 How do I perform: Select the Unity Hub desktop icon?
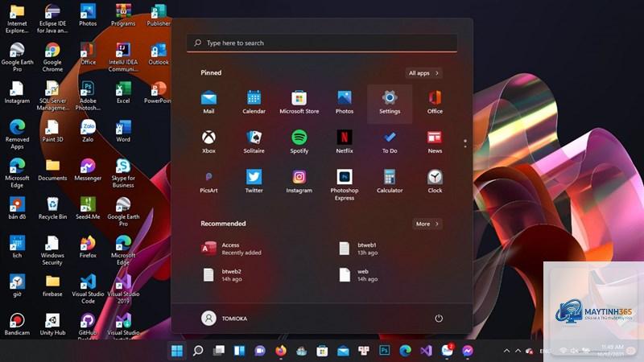[x=52, y=324]
